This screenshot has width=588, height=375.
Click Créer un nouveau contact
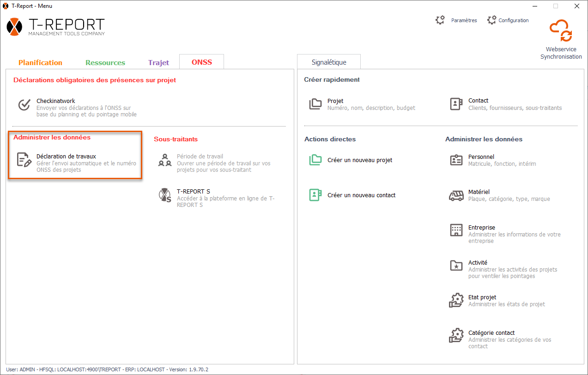pyautogui.click(x=361, y=195)
